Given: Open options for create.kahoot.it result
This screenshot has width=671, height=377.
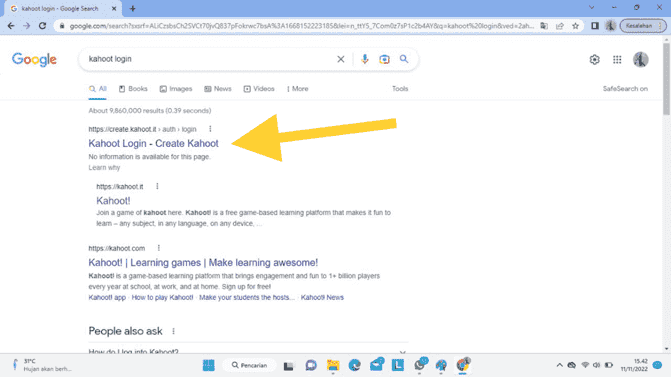Looking at the screenshot, I should 210,129.
